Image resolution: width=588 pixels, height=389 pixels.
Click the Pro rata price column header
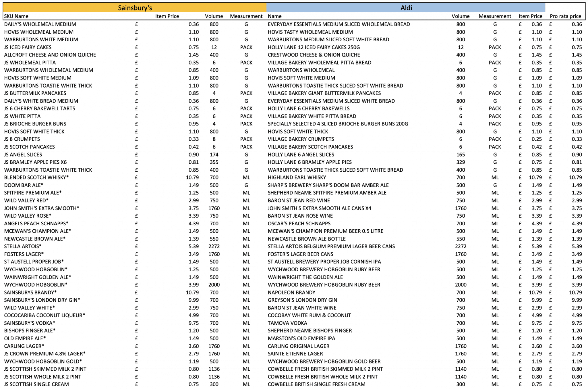[565, 16]
